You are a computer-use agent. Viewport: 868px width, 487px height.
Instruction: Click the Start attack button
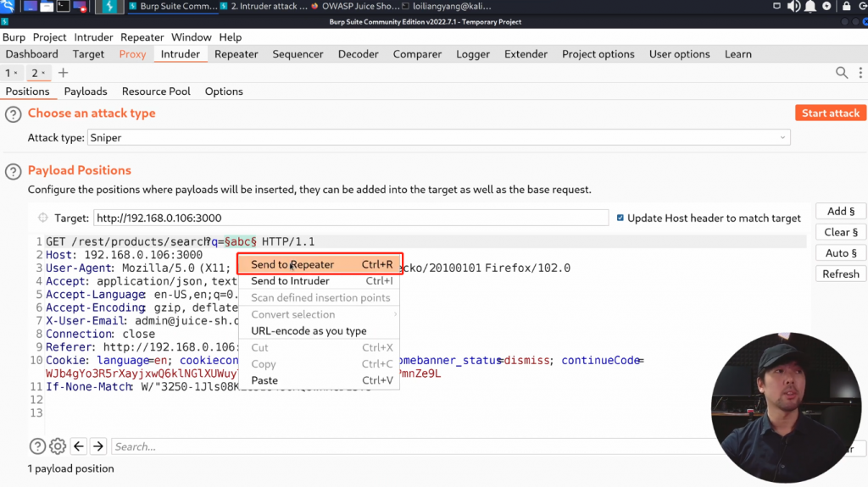pyautogui.click(x=831, y=113)
